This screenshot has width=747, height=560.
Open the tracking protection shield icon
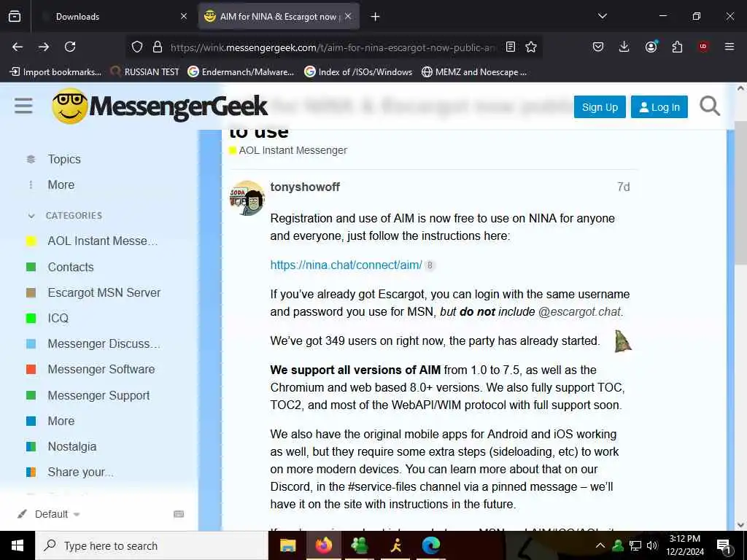[x=137, y=47]
